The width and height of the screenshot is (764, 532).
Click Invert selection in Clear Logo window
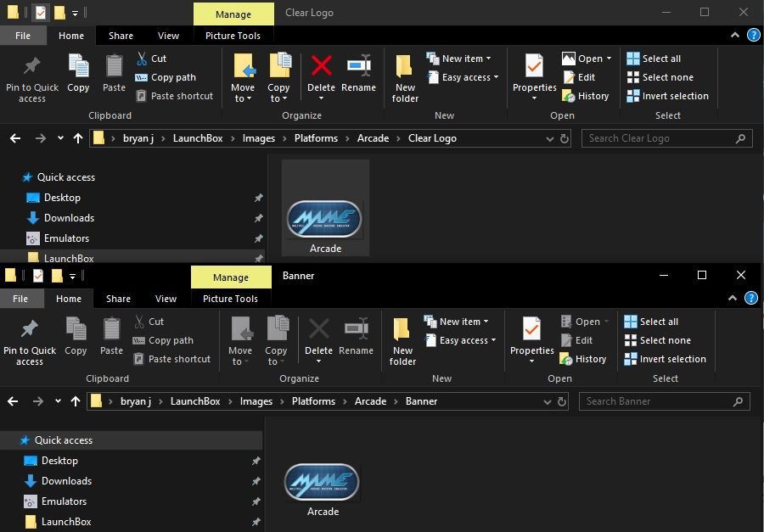(667, 96)
